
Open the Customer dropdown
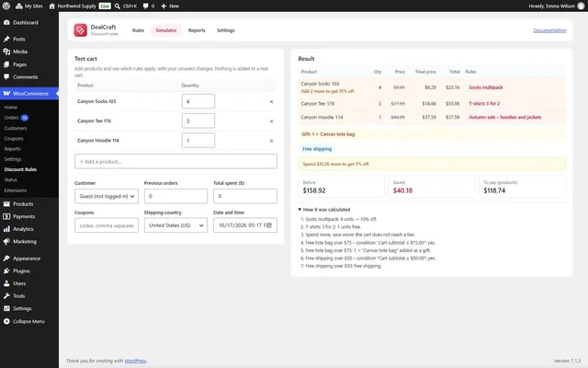[x=107, y=196]
